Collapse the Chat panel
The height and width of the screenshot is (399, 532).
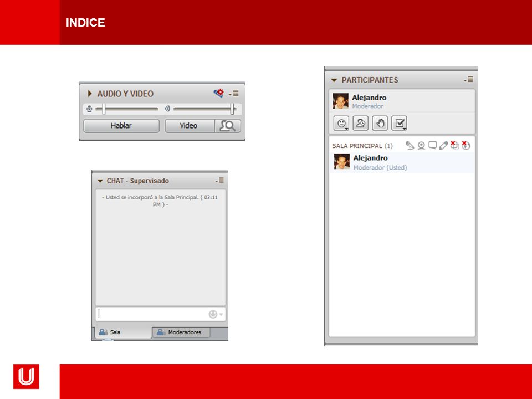click(x=100, y=181)
